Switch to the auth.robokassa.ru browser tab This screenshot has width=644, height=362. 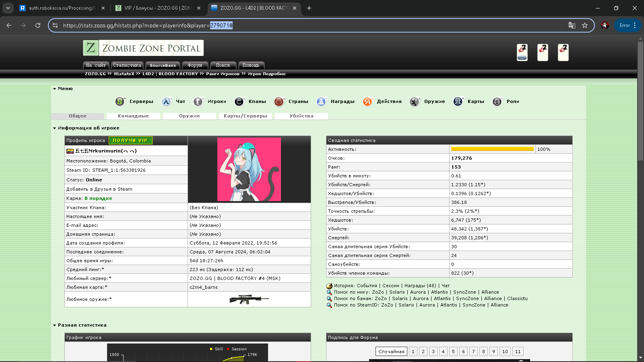coord(62,8)
